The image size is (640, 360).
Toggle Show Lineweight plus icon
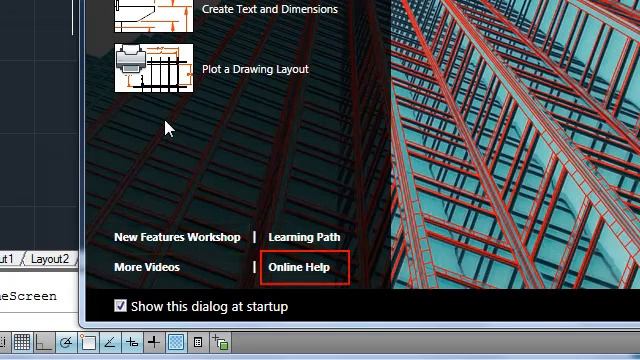click(154, 342)
